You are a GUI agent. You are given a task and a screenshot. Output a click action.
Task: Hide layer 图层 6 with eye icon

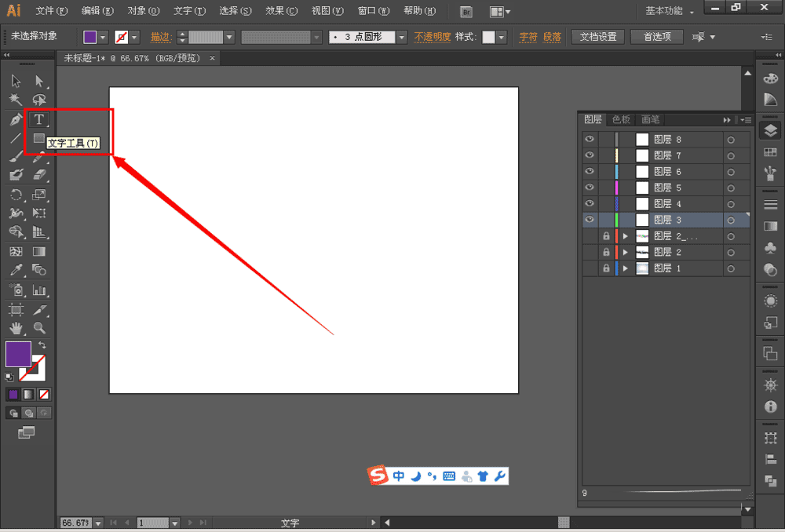click(x=590, y=171)
